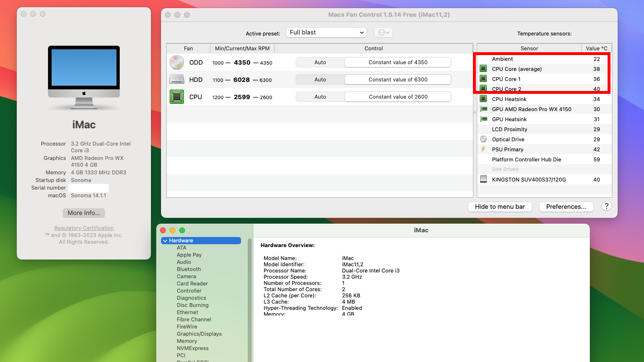Viewport: 644px width, 362px height.
Task: Open Macs Fan Control Preferences
Action: (x=566, y=207)
